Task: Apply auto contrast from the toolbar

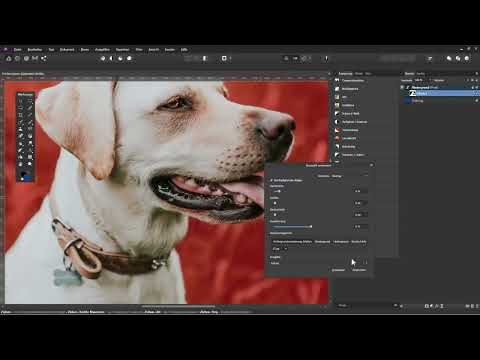Action: click(x=111, y=59)
